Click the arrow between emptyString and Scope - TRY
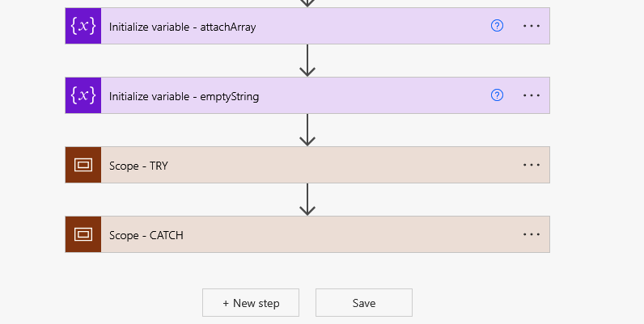The height and width of the screenshot is (324, 644). point(307,130)
